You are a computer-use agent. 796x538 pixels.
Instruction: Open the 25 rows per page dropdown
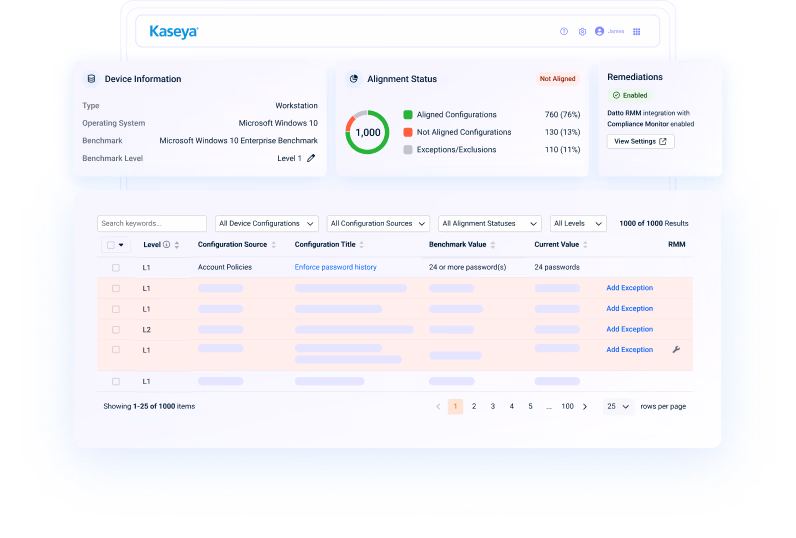point(618,407)
